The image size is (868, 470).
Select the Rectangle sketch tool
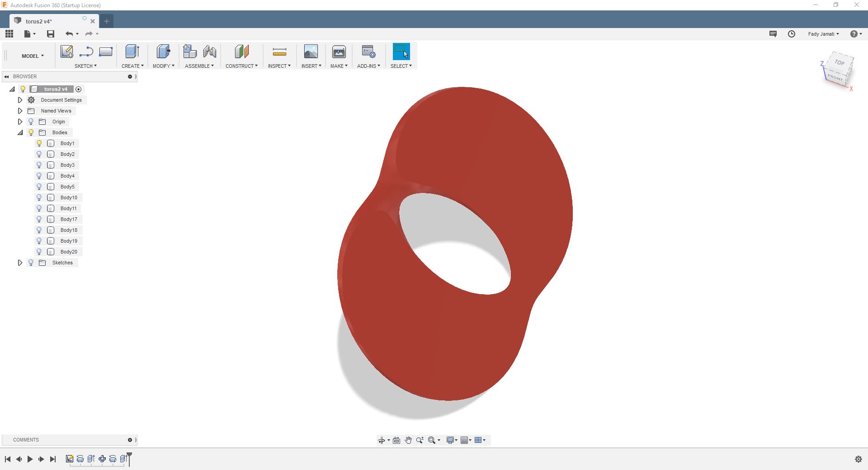106,52
